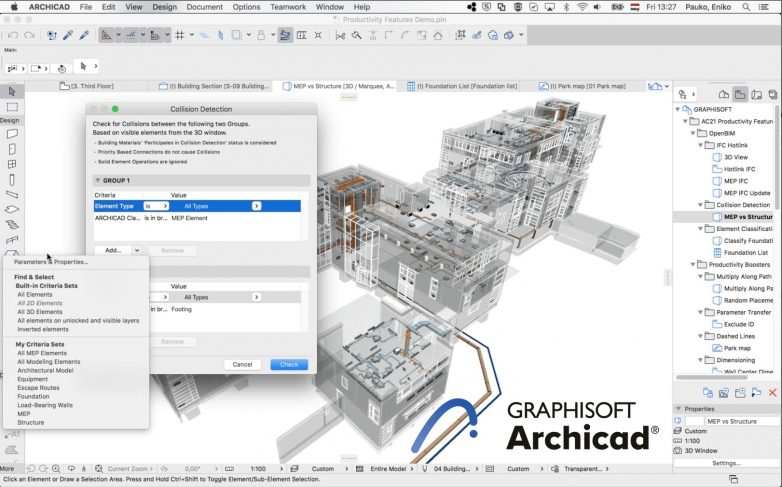782x487 pixels.
Task: Switch Navigator to the View Map icon
Action: point(740,94)
